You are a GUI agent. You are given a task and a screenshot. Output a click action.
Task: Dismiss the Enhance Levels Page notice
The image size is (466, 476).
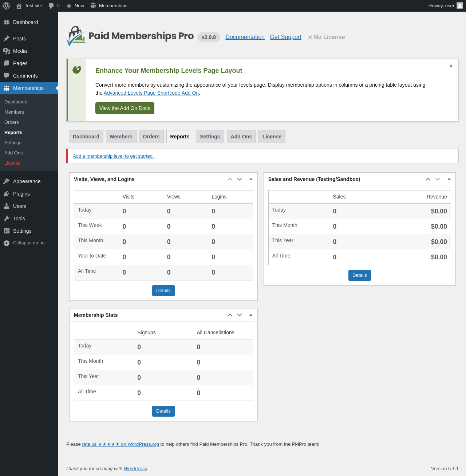pyautogui.click(x=451, y=66)
